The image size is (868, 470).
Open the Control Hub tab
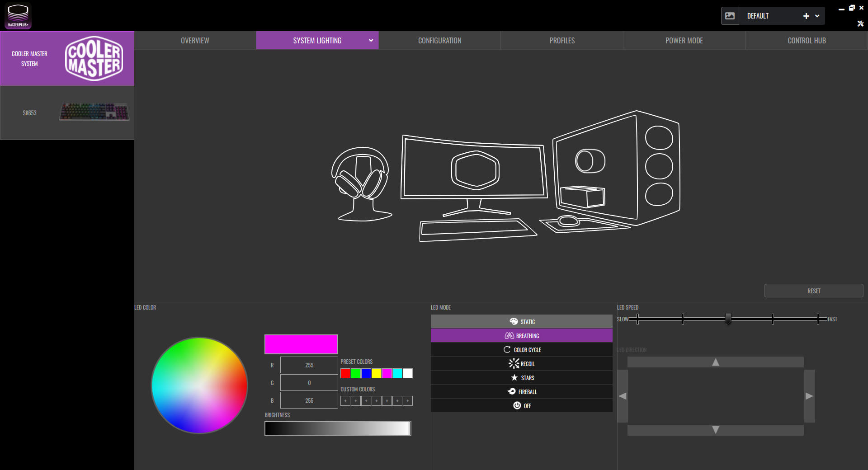tap(807, 41)
